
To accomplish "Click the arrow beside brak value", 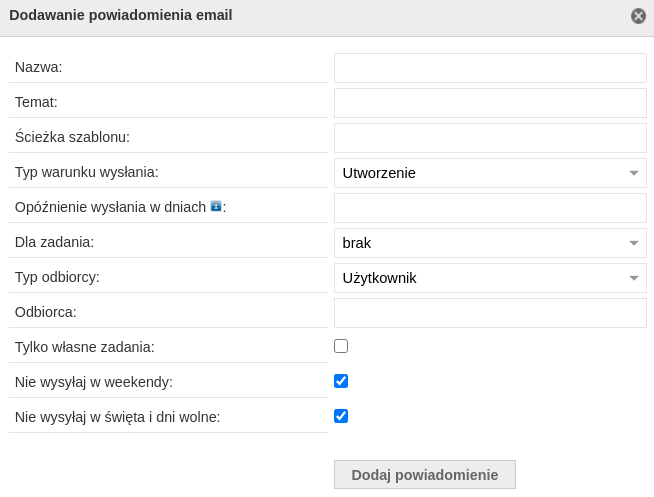I will click(634, 243).
